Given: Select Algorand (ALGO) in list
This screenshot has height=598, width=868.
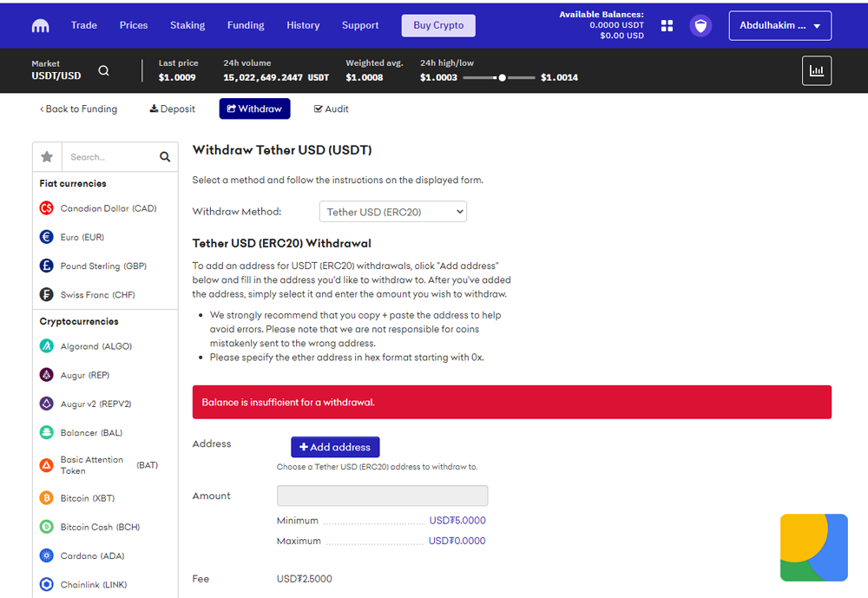Looking at the screenshot, I should point(96,346).
